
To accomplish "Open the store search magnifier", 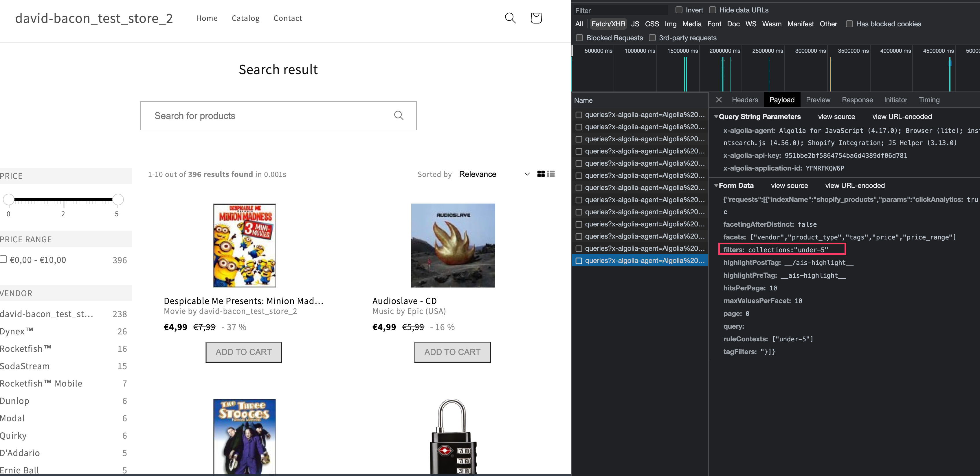I will [510, 18].
